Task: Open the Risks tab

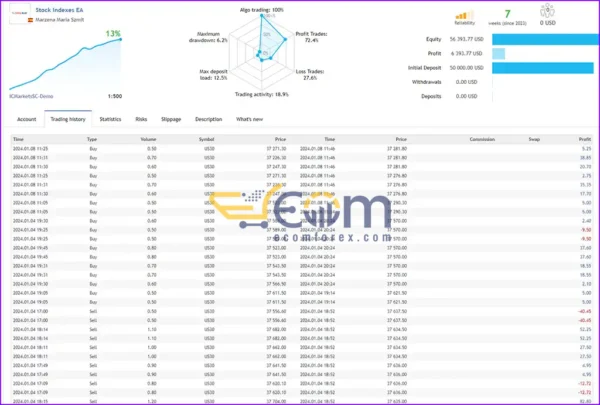Action: (141, 119)
